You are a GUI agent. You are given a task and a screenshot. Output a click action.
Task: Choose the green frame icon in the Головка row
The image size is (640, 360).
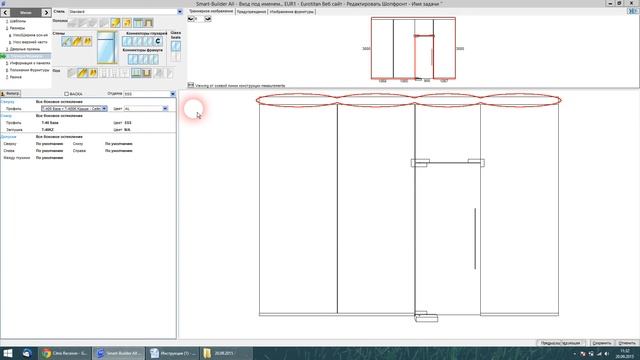138,23
